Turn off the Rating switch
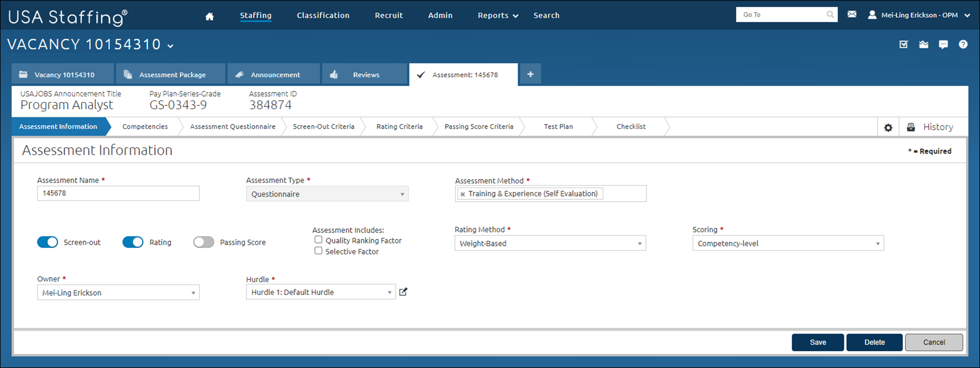Image resolution: width=980 pixels, height=368 pixels. tap(133, 242)
